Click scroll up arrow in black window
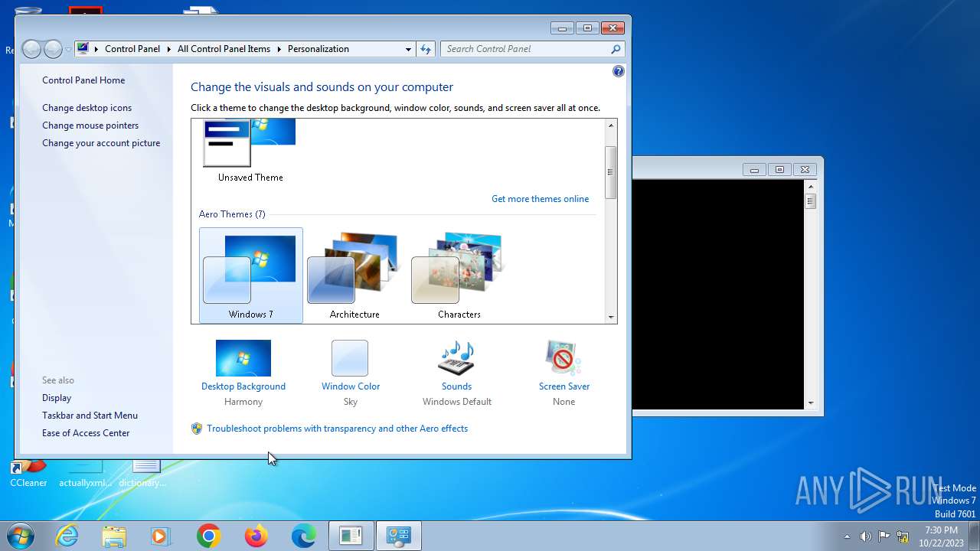980x551 pixels. (x=811, y=186)
